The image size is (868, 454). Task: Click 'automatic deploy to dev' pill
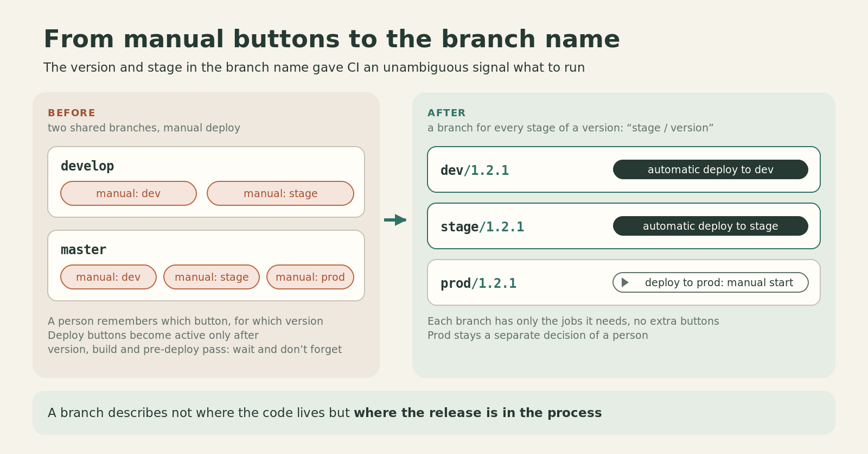711,169
